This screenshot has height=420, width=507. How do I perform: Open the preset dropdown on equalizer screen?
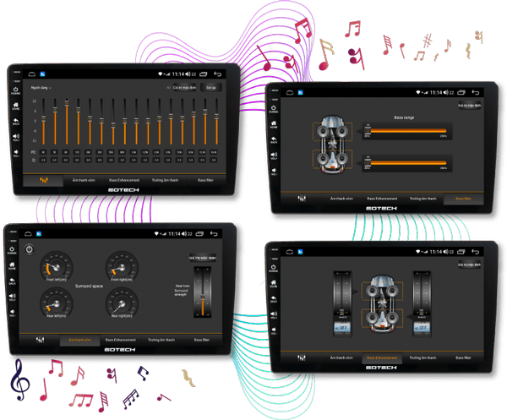[41, 87]
